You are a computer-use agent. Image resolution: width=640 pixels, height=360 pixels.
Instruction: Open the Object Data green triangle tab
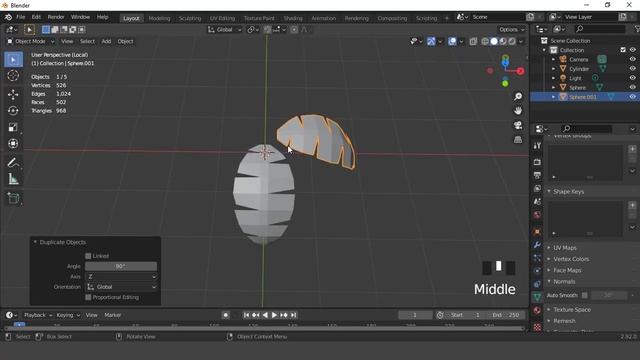click(x=537, y=297)
